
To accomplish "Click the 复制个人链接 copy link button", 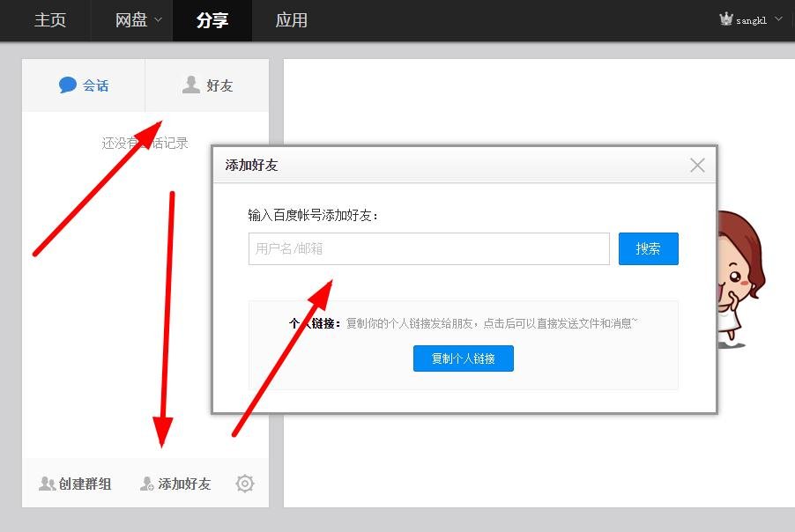I will [x=463, y=358].
